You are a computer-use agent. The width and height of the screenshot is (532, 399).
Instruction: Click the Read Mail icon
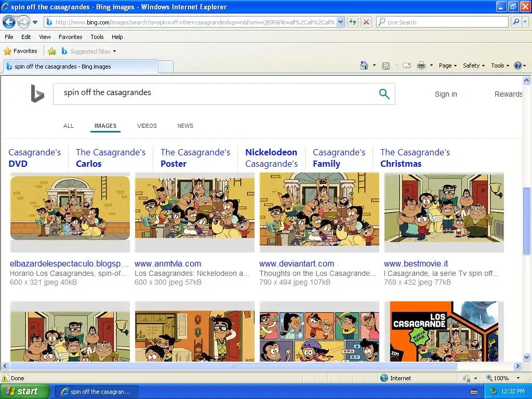pyautogui.click(x=407, y=65)
